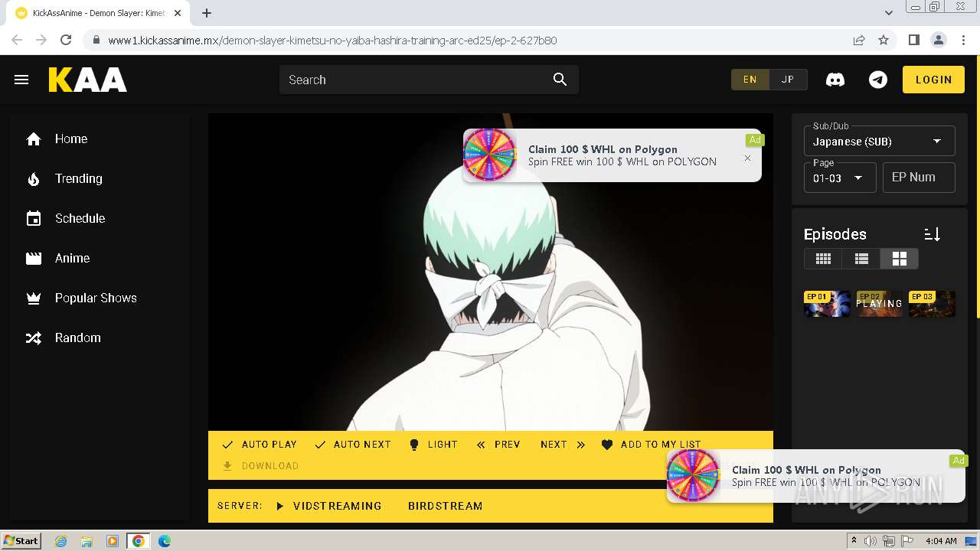Open EP 03 thumbnail
This screenshot has width=980, height=551.
pos(932,304)
